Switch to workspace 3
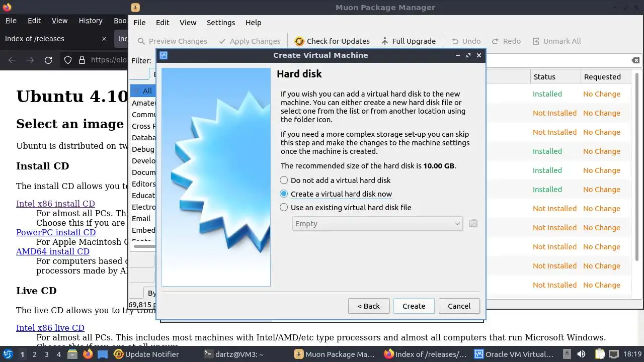 [x=47, y=354]
